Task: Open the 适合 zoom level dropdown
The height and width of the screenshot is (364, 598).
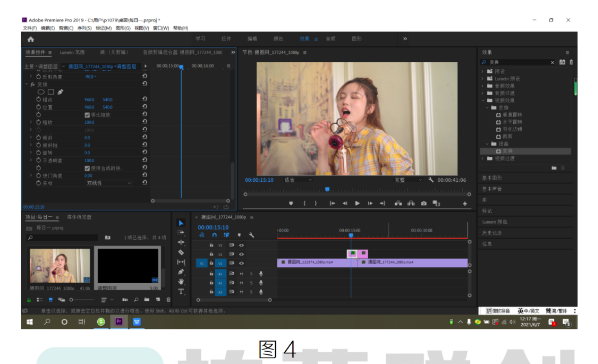Action: tap(298, 180)
